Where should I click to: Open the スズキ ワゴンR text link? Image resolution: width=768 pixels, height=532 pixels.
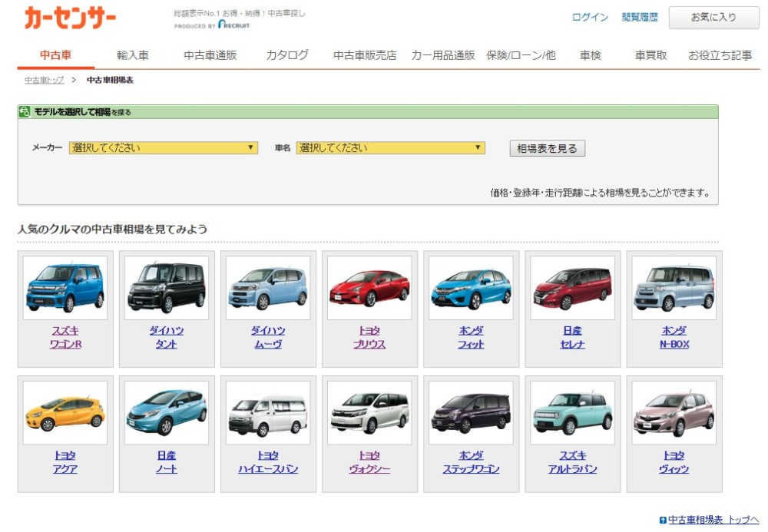click(x=65, y=337)
